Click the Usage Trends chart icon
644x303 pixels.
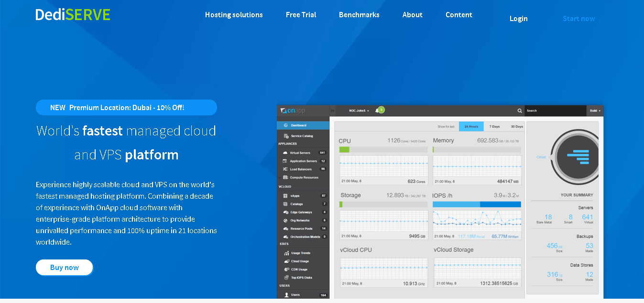(x=286, y=253)
